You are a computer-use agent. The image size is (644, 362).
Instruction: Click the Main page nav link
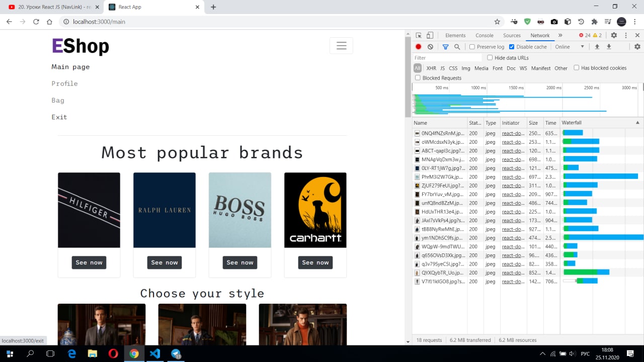70,67
